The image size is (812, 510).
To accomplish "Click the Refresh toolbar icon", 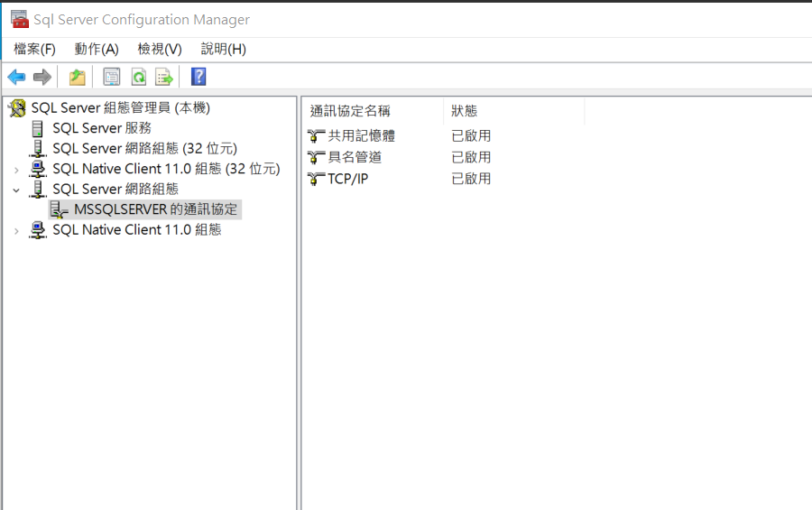I will point(139,78).
